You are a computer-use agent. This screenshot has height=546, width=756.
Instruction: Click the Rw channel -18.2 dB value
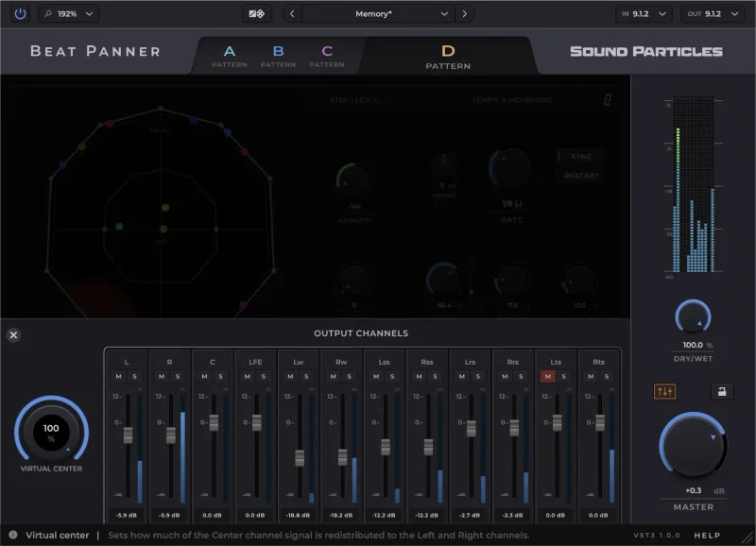pyautogui.click(x=341, y=515)
